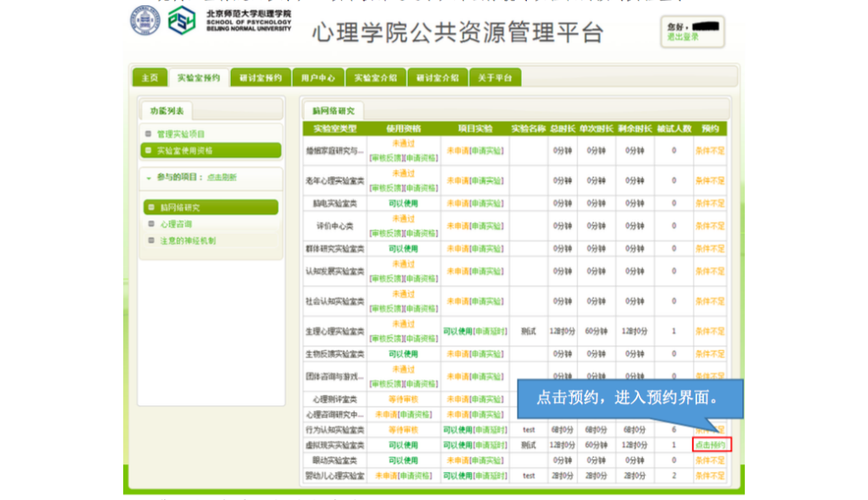Click 申请资格 in the 婴幼儿心理实验室 row
868x500 pixels.
[x=415, y=476]
